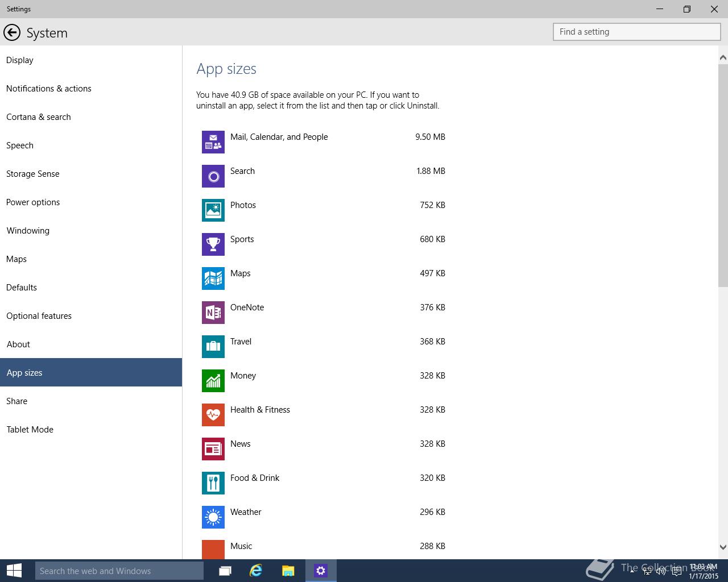The height and width of the screenshot is (582, 728).
Task: Click the Weather sun icon
Action: tap(213, 517)
